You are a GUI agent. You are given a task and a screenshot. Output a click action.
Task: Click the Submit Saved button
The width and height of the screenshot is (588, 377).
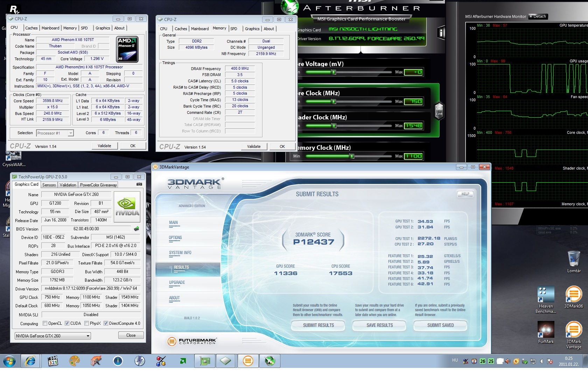tap(440, 325)
